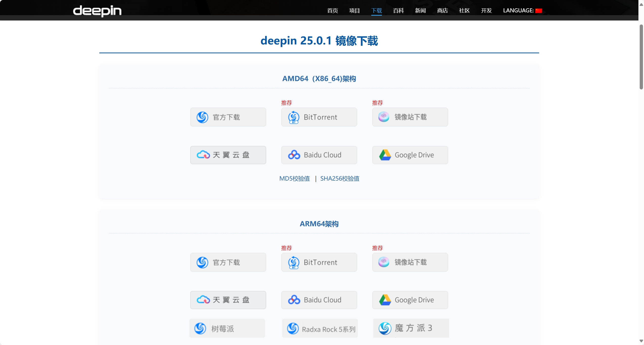Open the Radxa Rock 5系列 download

[319, 328]
